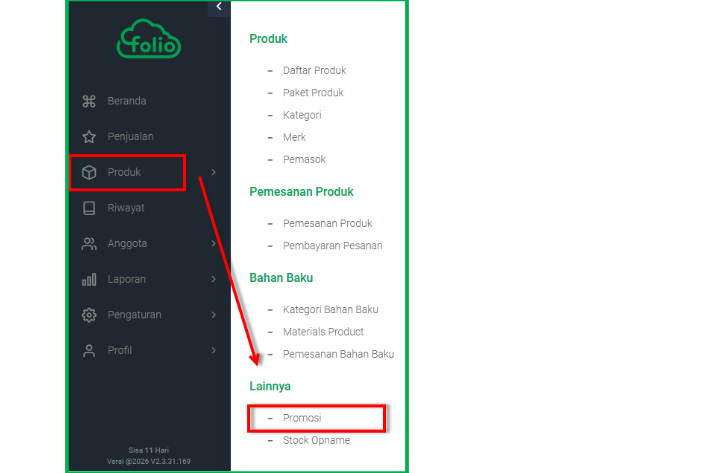Expand the Produk submenu chevron
This screenshot has height=473, width=717.
coord(213,172)
